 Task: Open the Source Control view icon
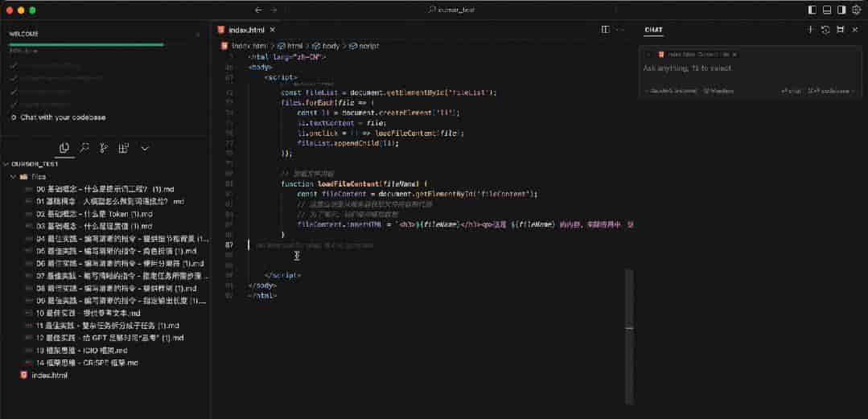[104, 148]
